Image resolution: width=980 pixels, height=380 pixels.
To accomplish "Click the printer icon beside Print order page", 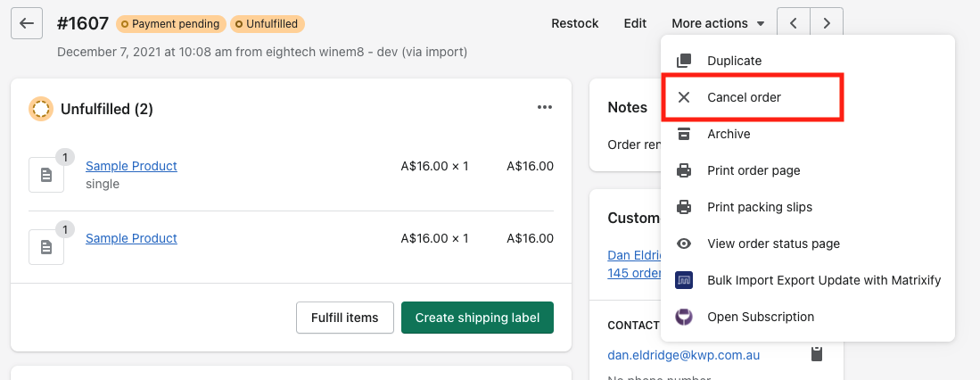I will coord(684,170).
